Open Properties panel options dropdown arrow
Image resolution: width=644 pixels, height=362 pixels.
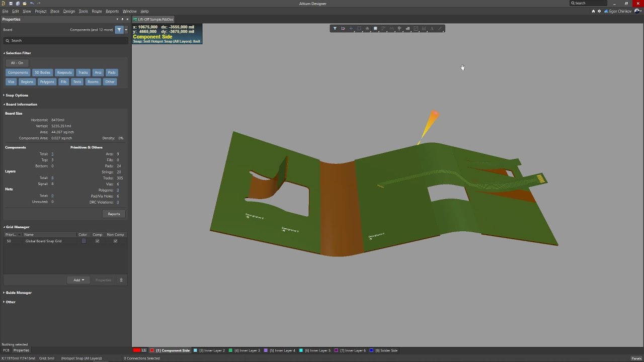[117, 19]
